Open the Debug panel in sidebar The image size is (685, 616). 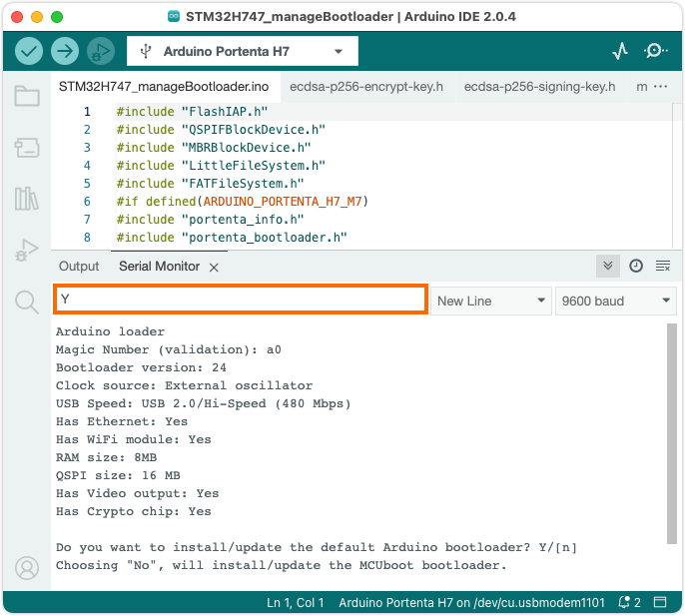point(27,250)
